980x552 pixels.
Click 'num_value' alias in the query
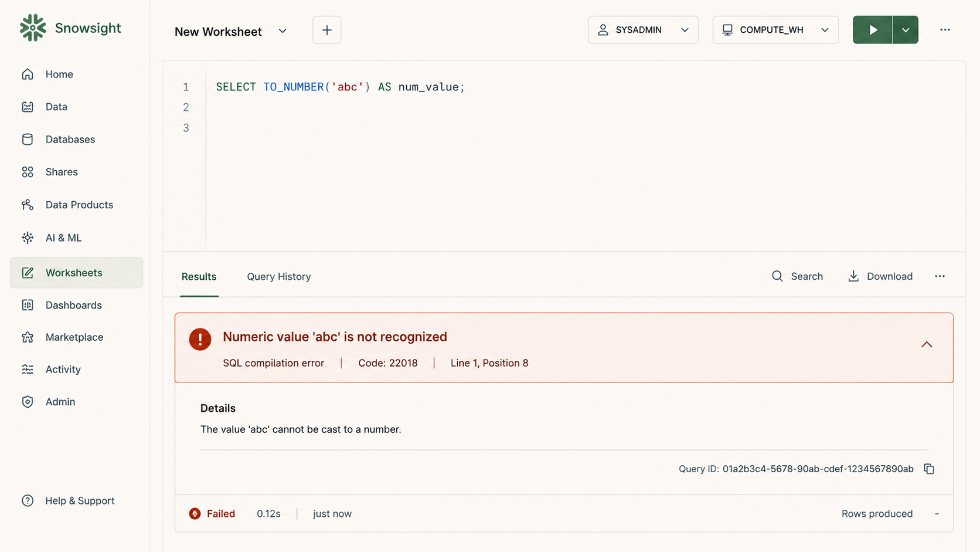(x=428, y=87)
